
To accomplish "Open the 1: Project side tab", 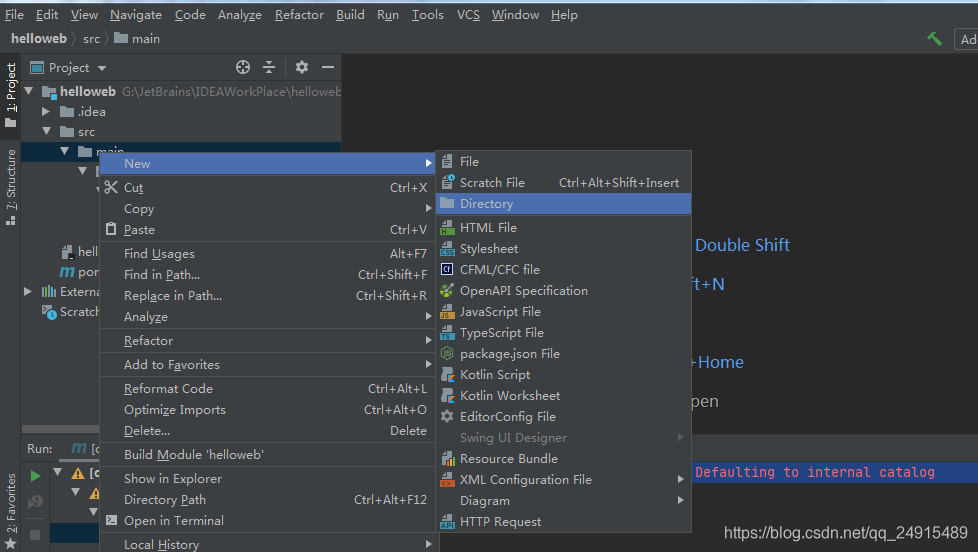I will click(x=11, y=95).
